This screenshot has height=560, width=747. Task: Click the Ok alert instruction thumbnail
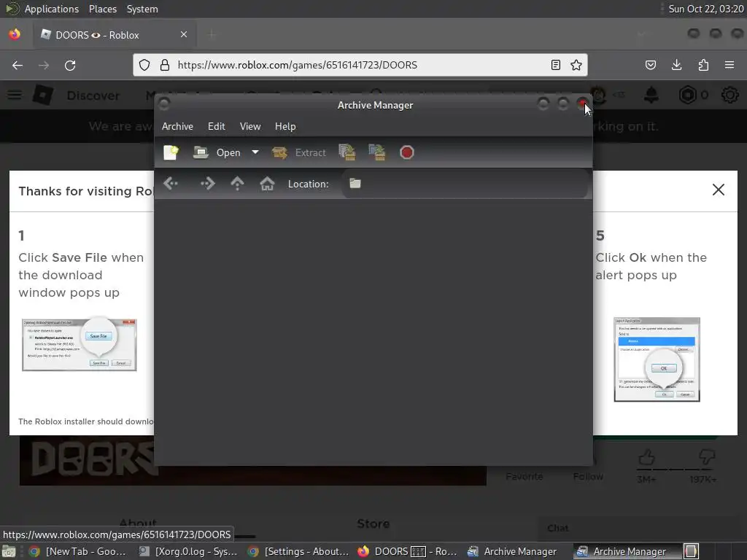(x=657, y=359)
